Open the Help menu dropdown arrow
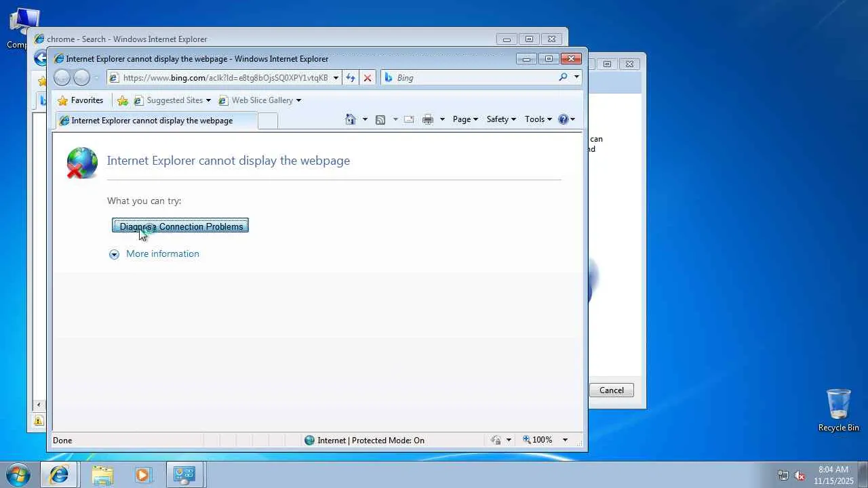This screenshot has height=488, width=868. 573,119
